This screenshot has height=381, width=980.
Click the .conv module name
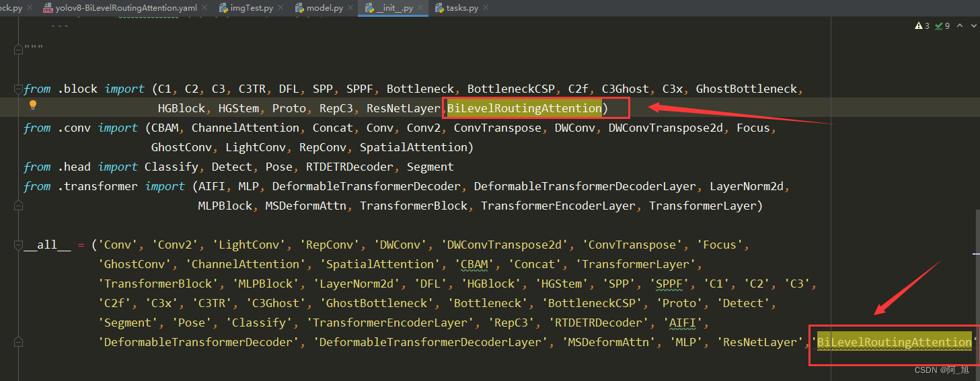74,128
